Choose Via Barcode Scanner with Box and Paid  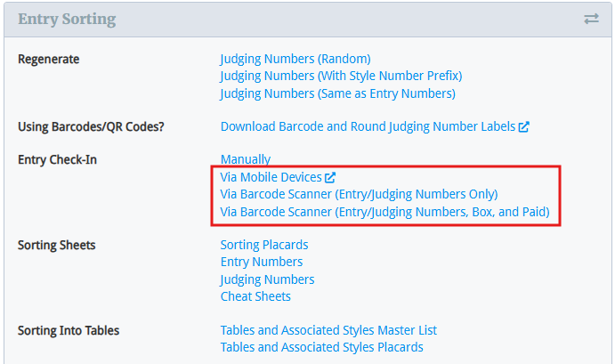(384, 212)
